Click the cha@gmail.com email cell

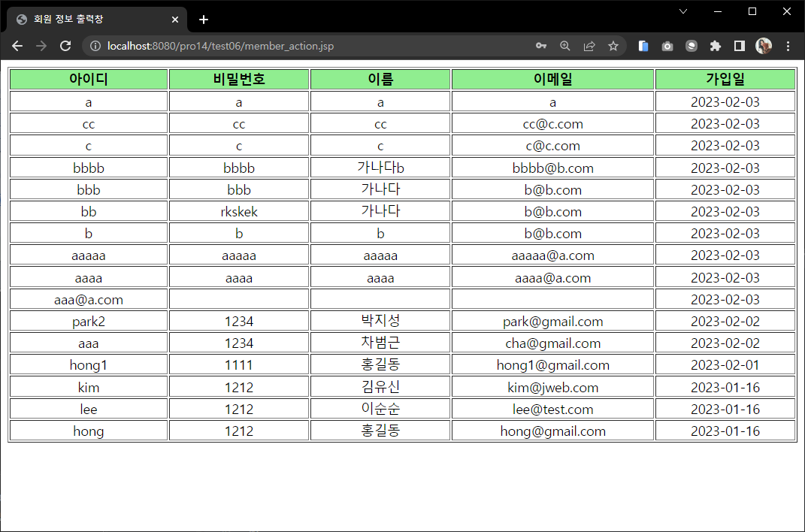point(553,343)
